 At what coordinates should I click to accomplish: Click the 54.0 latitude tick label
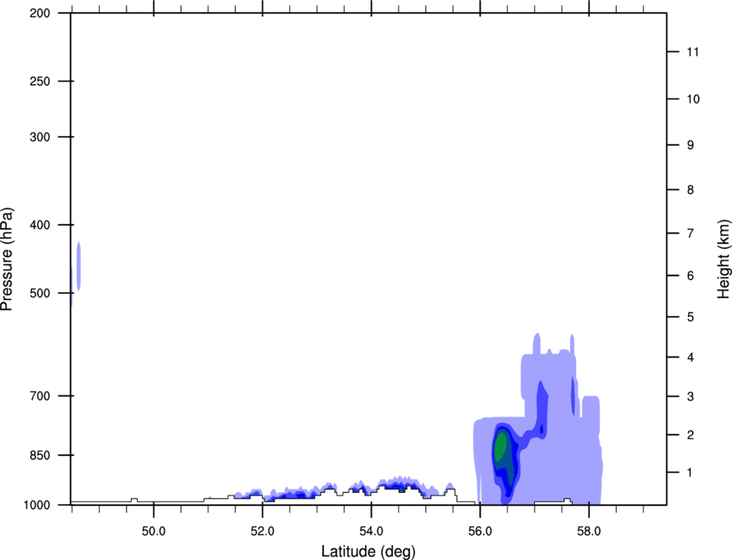371,532
